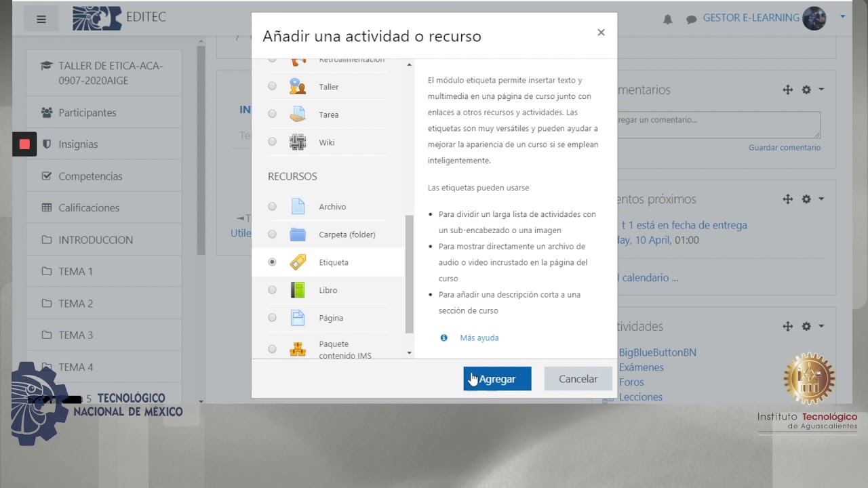Open the BigBlueButtonBN activities link
Screen dimensions: 868x488
[x=658, y=352]
